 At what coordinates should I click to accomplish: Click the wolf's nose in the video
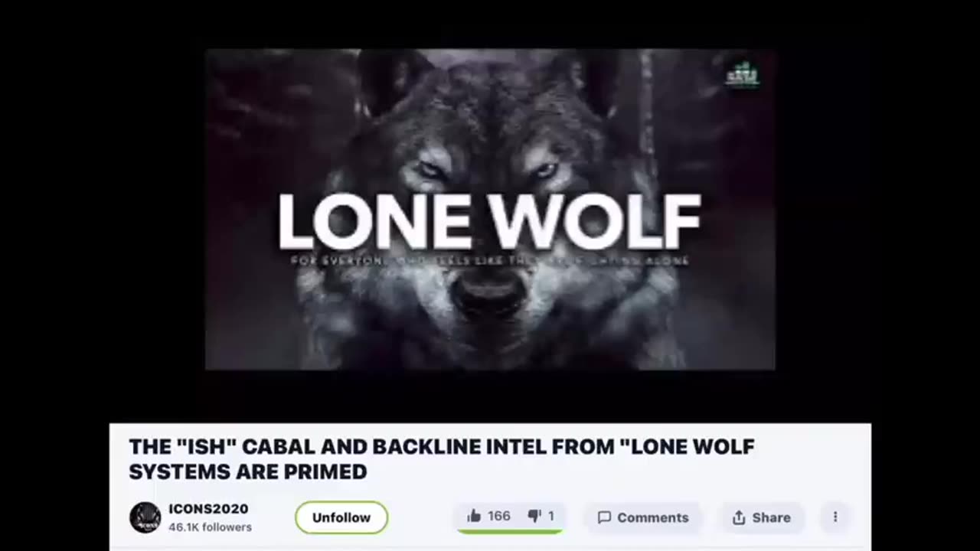490,295
